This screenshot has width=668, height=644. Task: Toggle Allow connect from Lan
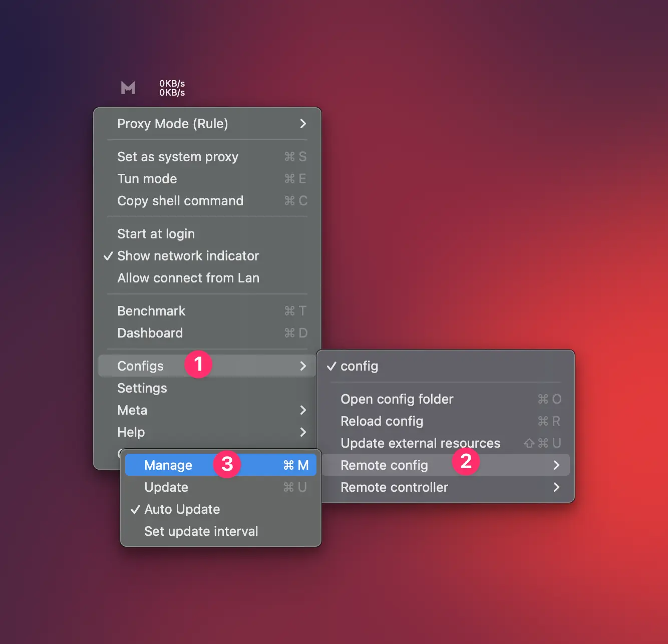188,278
